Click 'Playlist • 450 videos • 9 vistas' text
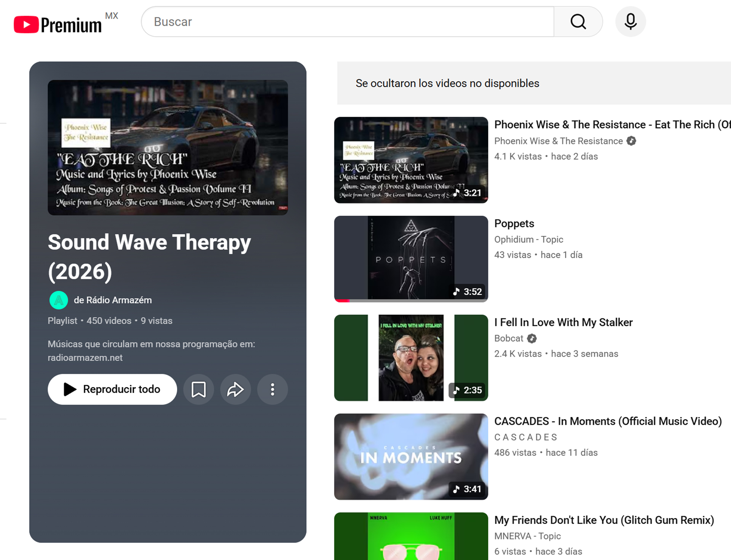The image size is (731, 560). pos(110,321)
